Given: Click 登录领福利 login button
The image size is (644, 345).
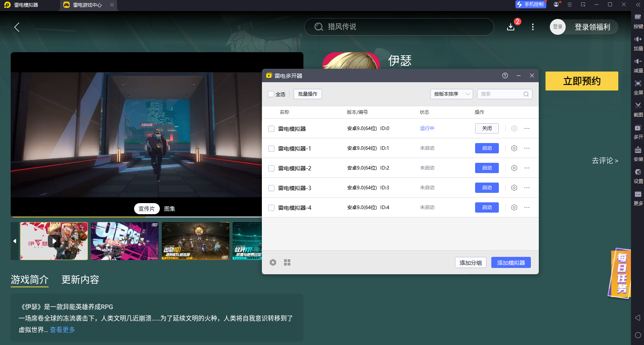Looking at the screenshot, I should tap(592, 27).
